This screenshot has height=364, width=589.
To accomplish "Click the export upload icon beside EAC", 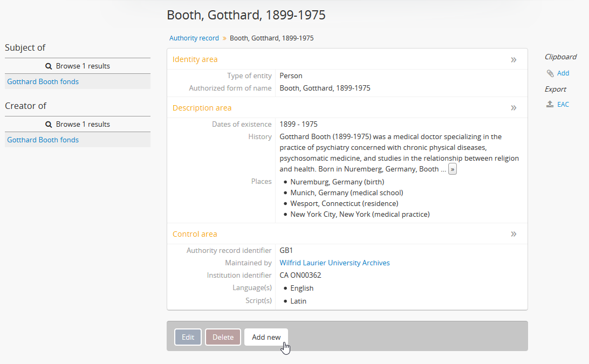I will point(550,105).
